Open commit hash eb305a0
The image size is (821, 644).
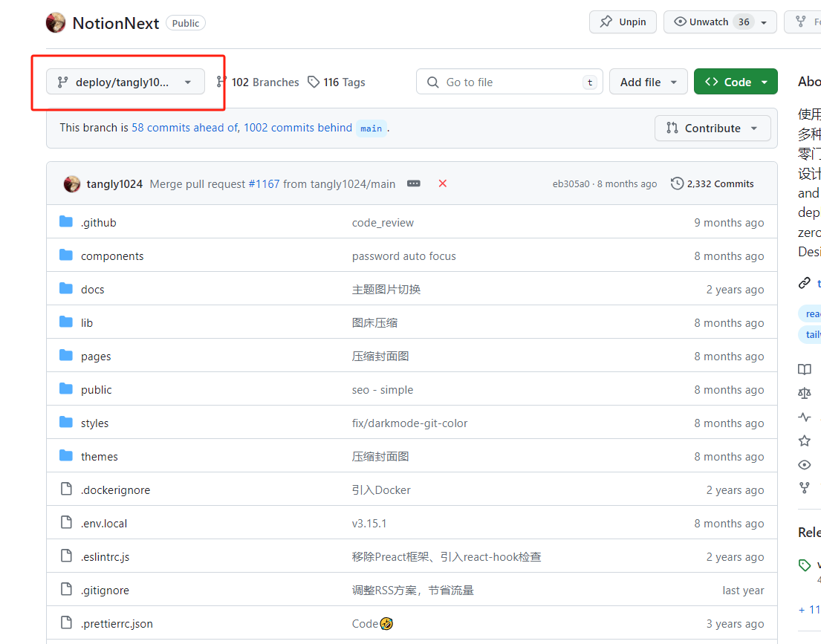[x=571, y=183]
